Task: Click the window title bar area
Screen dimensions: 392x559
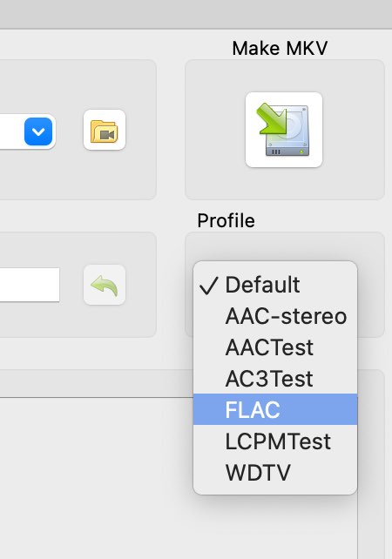Action: pos(196,14)
